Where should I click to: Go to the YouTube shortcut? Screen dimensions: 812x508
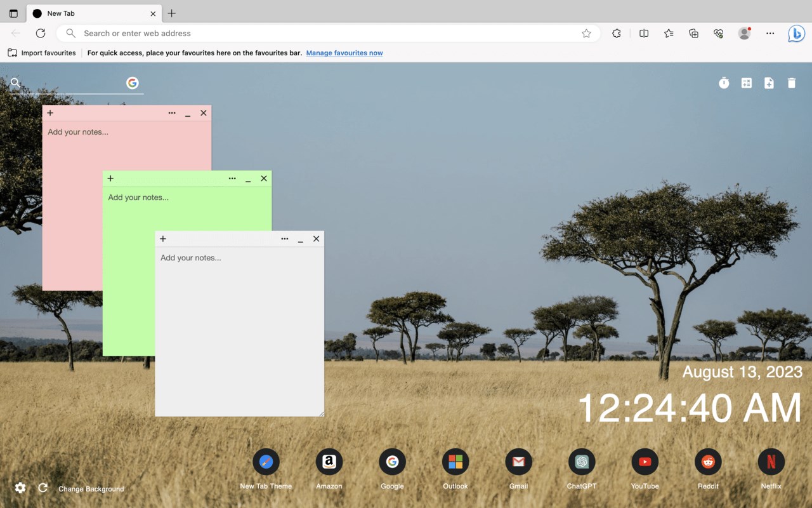[x=645, y=462]
